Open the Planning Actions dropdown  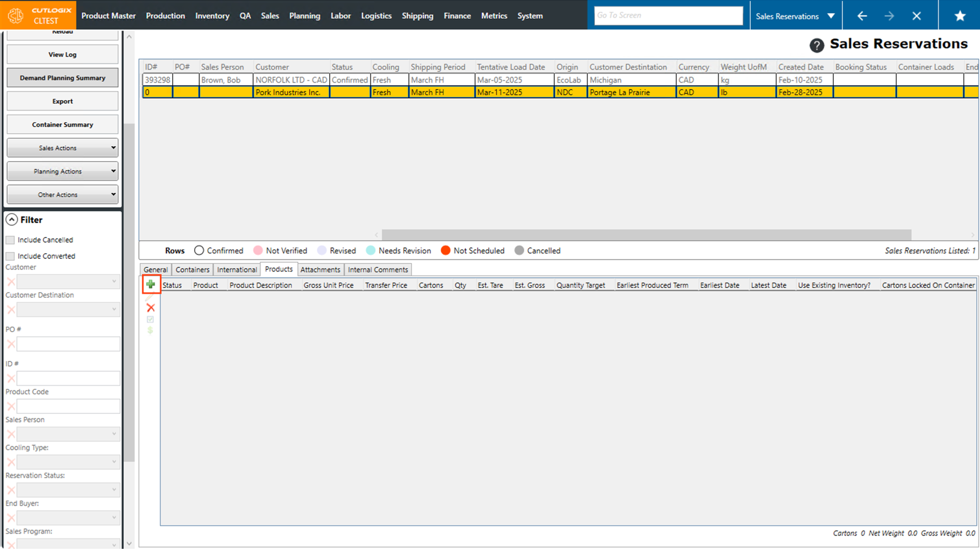(x=62, y=172)
